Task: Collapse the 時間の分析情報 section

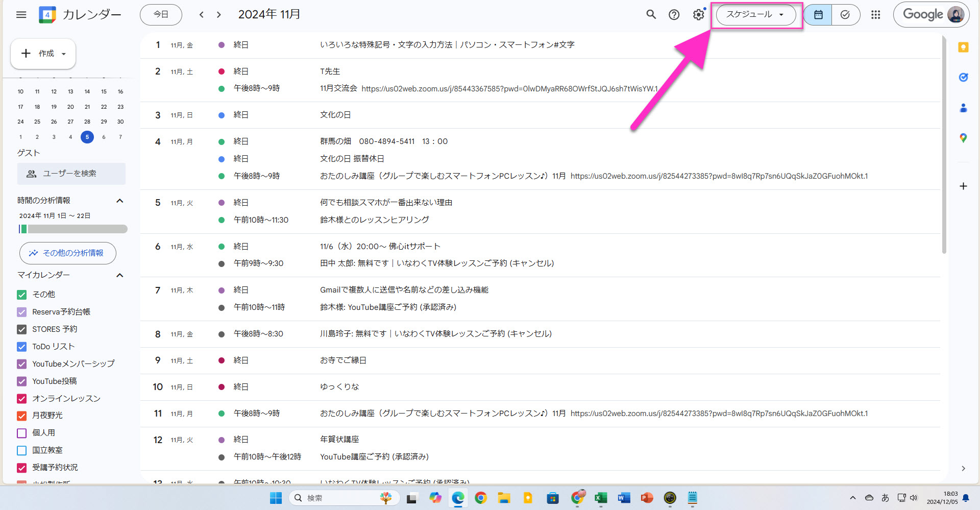Action: pyautogui.click(x=120, y=201)
